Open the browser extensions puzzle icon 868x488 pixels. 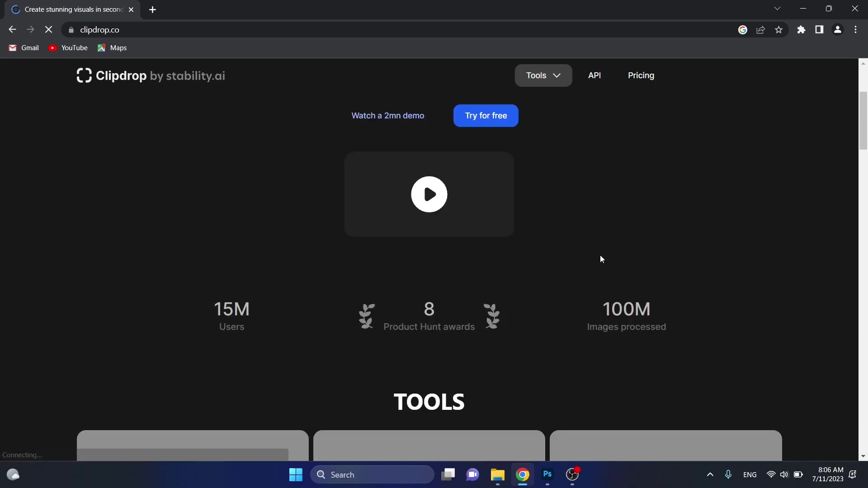pos(801,29)
